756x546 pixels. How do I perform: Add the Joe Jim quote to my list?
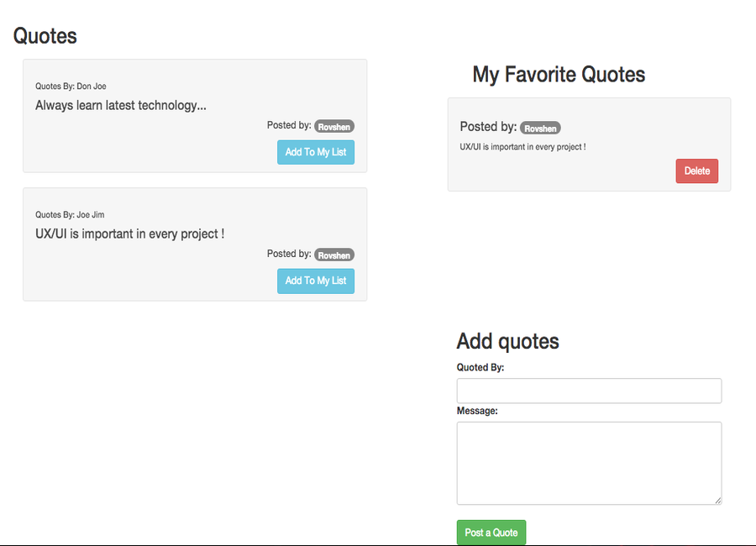[316, 281]
